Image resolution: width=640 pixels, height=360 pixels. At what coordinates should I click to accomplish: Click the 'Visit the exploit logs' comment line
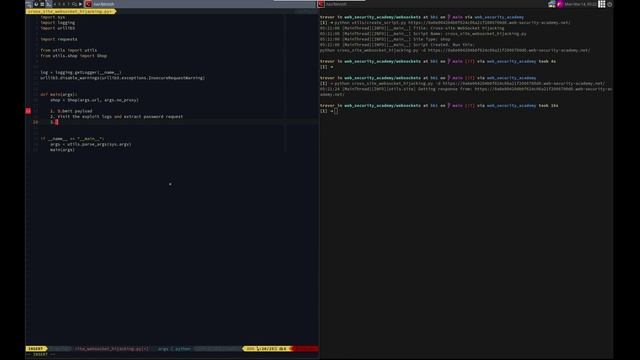click(117, 117)
